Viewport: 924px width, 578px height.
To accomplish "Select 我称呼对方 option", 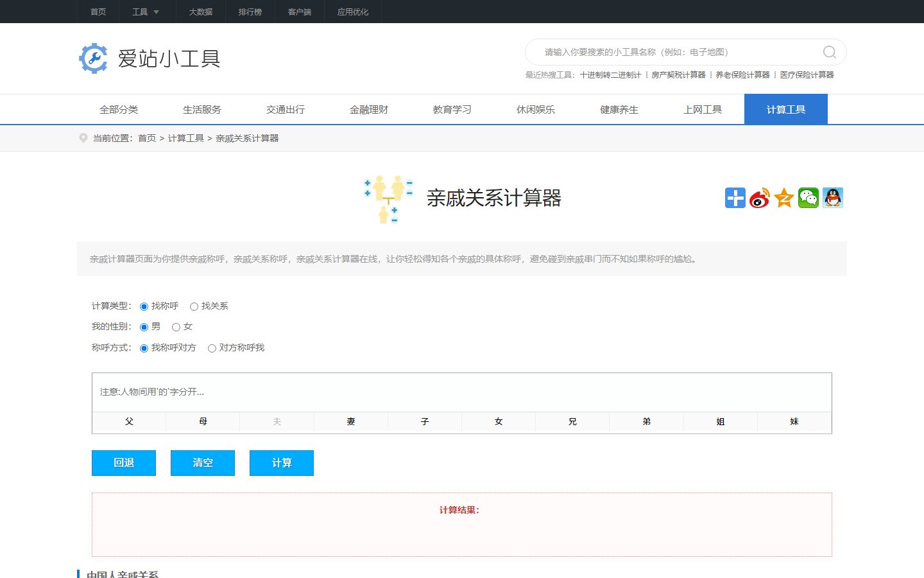I will pyautogui.click(x=144, y=348).
